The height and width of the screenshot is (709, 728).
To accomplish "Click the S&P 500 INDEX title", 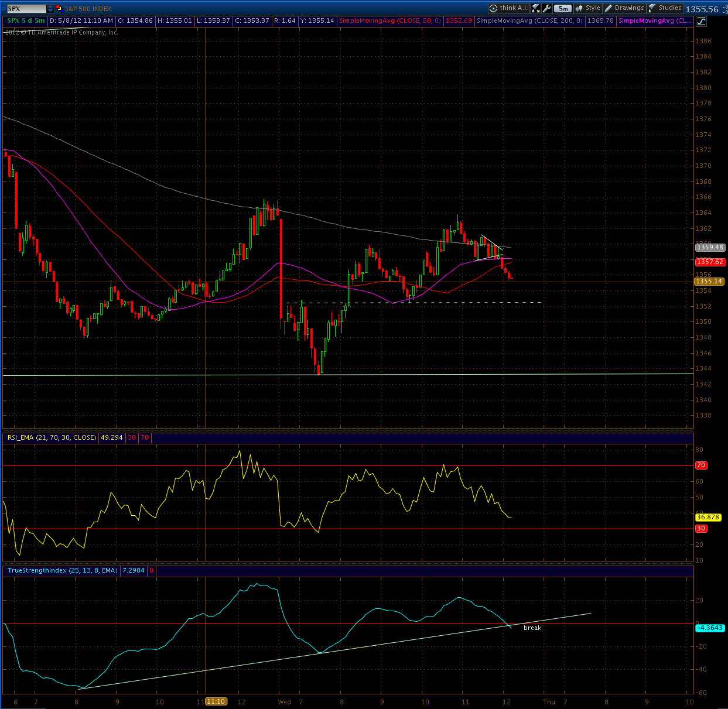I will point(88,9).
